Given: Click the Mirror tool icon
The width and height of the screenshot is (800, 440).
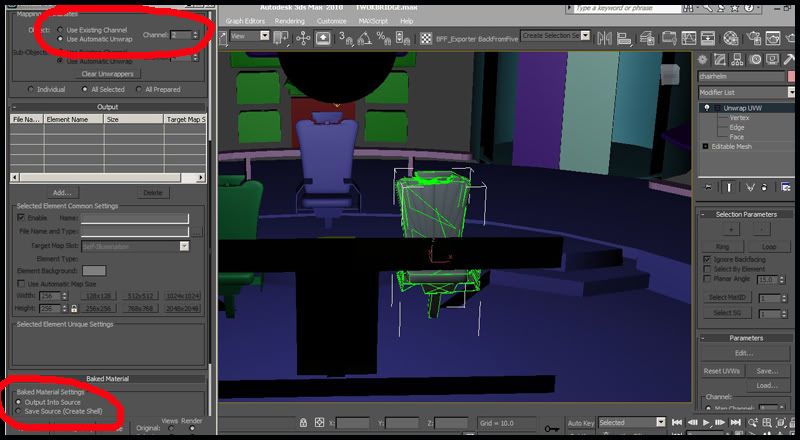Looking at the screenshot, I should (605, 38).
